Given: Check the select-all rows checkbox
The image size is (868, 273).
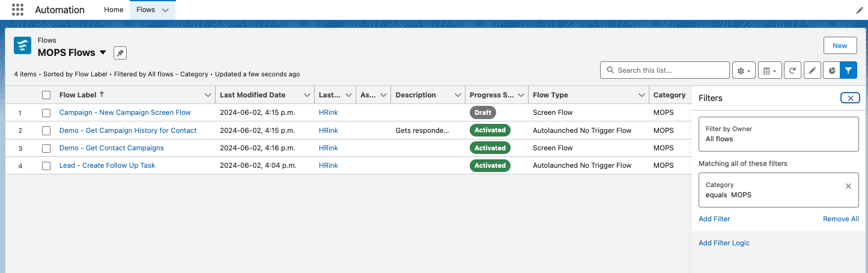Looking at the screenshot, I should tap(46, 95).
